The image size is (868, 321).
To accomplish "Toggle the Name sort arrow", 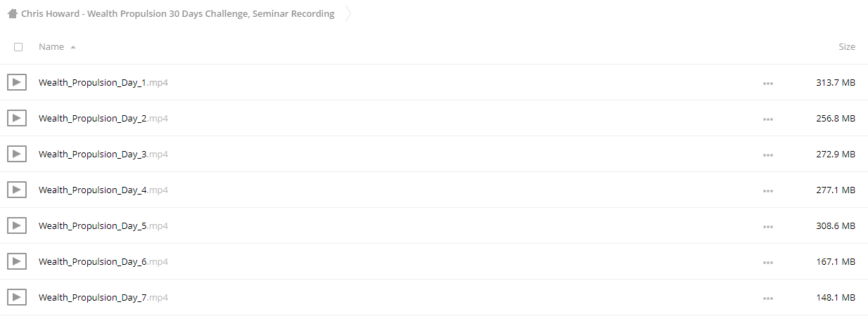I will pos(73,47).
